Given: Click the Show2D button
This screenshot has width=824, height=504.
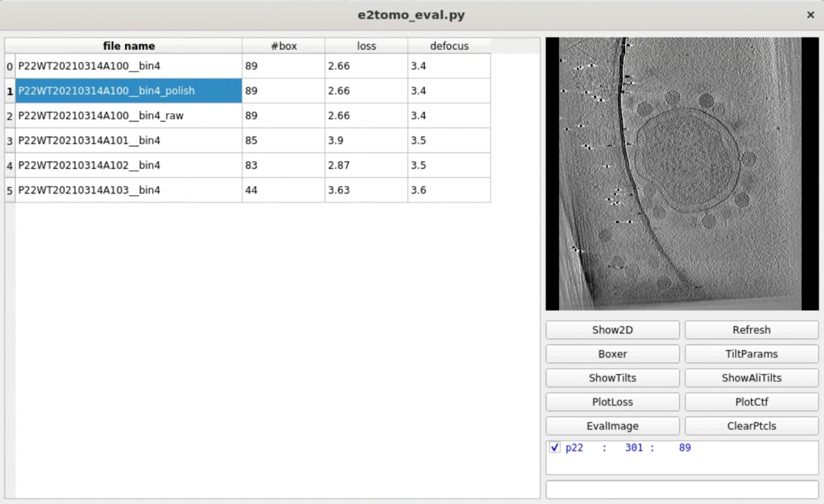Looking at the screenshot, I should [612, 330].
